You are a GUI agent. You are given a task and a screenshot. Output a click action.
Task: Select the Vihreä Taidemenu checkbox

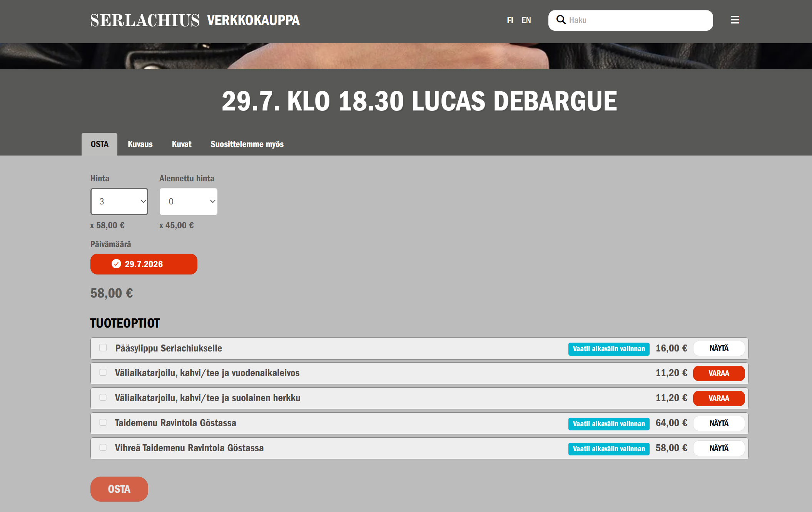click(103, 447)
